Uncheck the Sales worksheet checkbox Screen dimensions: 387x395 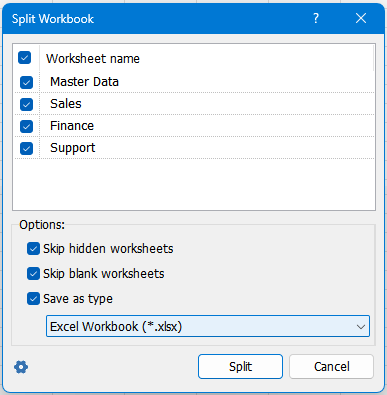[26, 104]
